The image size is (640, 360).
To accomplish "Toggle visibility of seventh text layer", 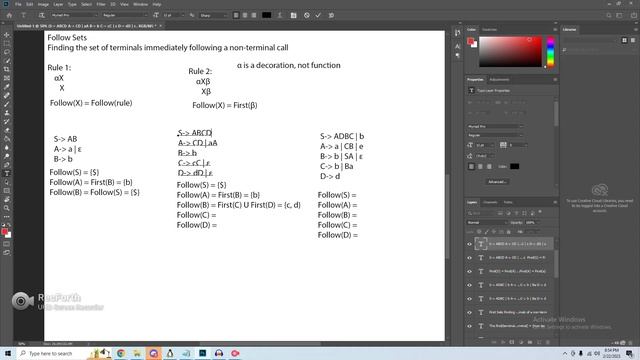I will (x=469, y=326).
